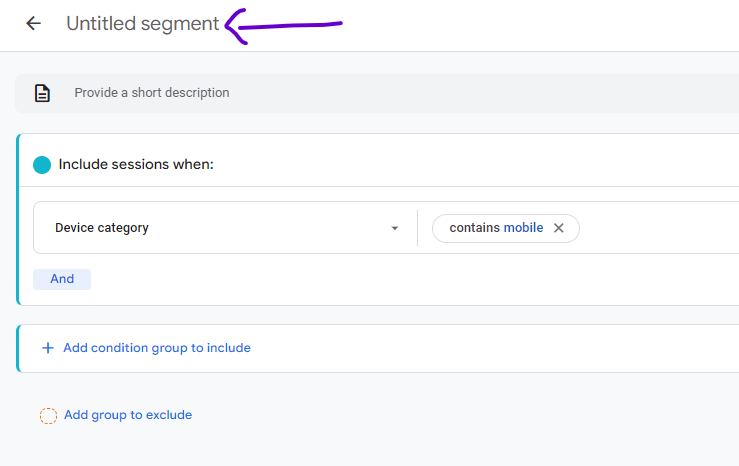Click the Untitled segment title to rename

tap(142, 24)
